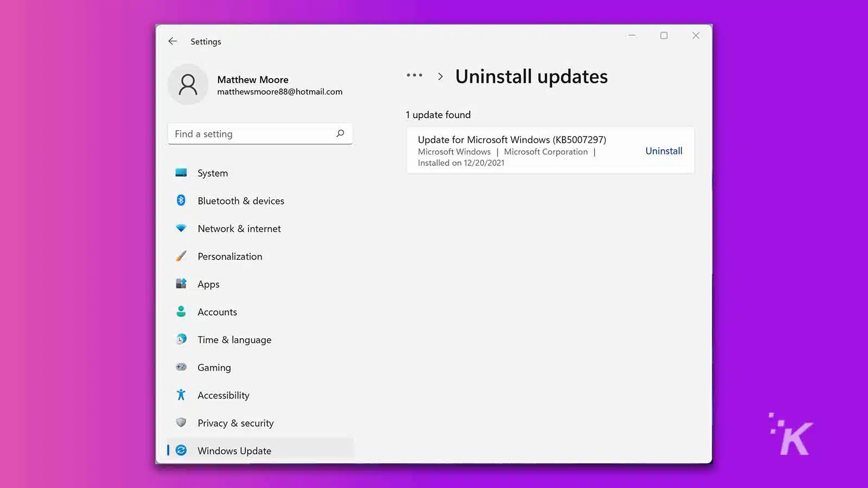Select Time & language in the sidebar
Viewport: 868px width, 488px height.
click(x=234, y=339)
